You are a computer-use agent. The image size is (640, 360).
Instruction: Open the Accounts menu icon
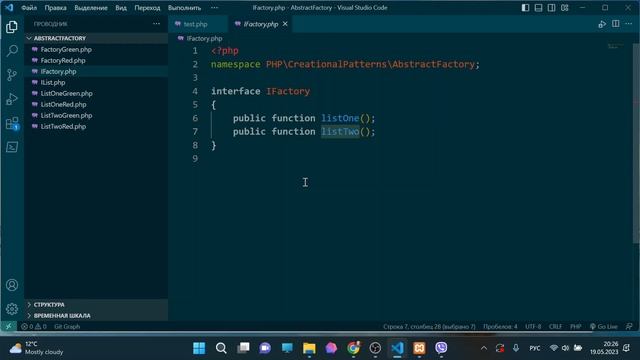12,285
